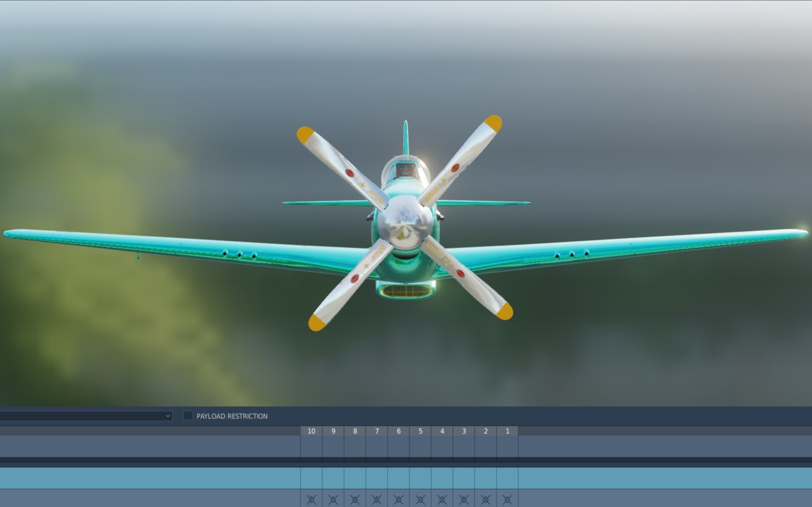Image resolution: width=812 pixels, height=507 pixels.
Task: Select the first loadout row name area
Action: [x=149, y=446]
